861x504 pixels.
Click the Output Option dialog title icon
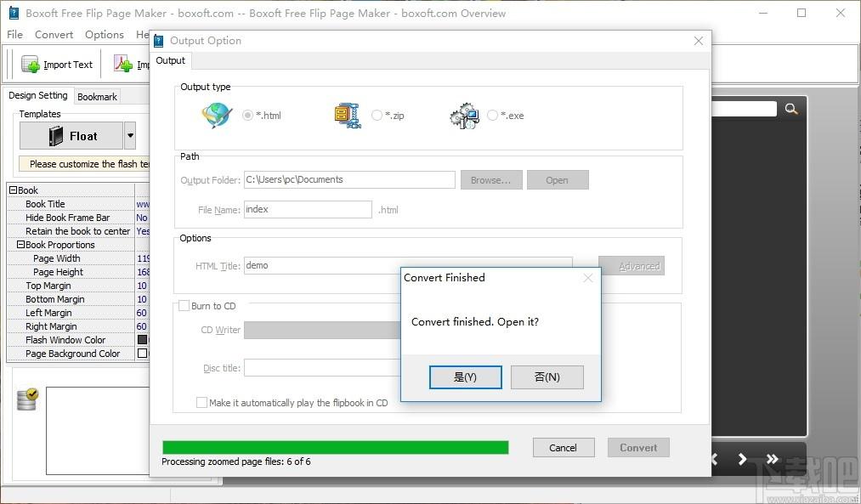point(159,41)
